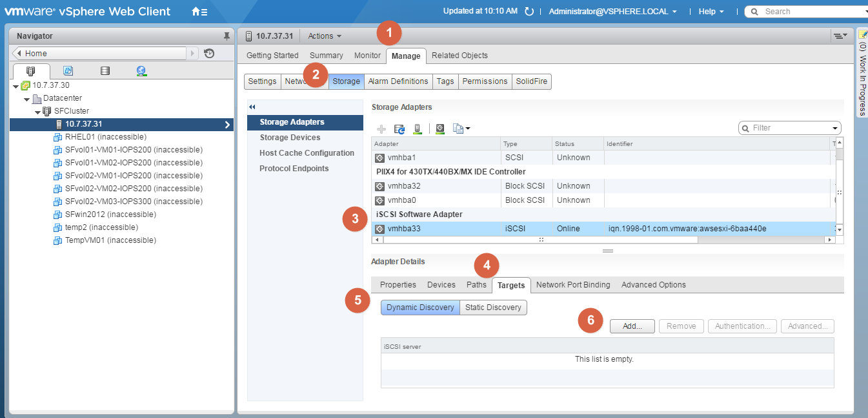Select Dynamic Discovery toggle
Image resolution: width=868 pixels, height=418 pixels.
(x=420, y=308)
